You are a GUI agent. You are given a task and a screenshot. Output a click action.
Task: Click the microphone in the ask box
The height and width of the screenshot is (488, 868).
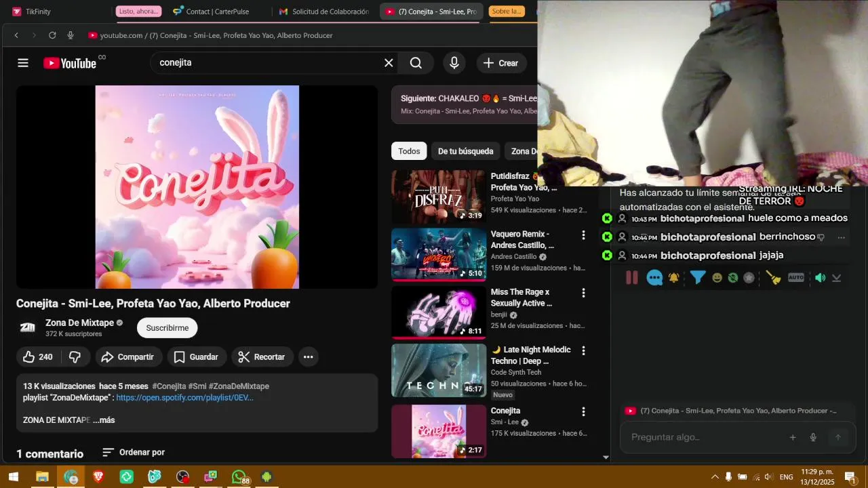[813, 437]
